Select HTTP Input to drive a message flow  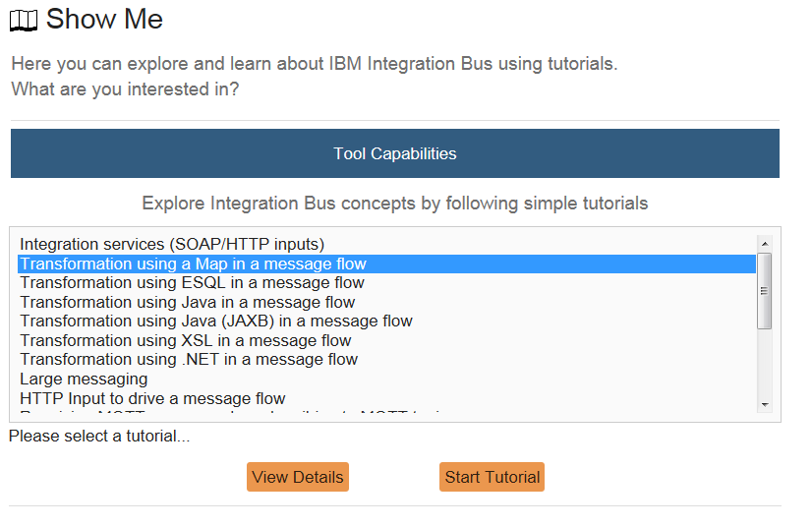(152, 398)
